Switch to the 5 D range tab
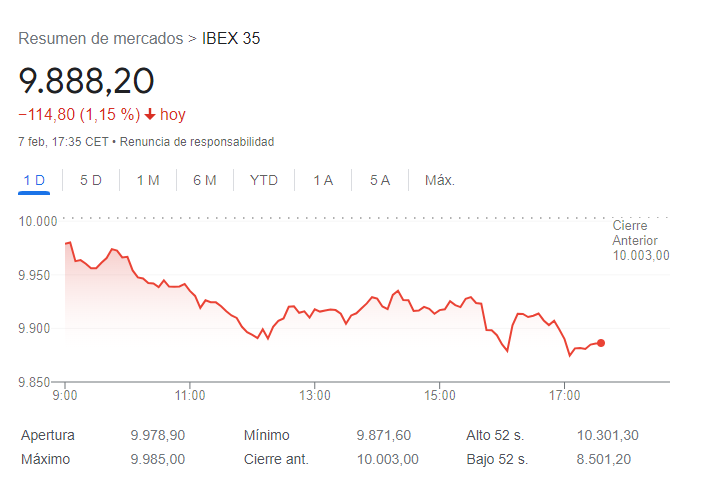 (91, 180)
